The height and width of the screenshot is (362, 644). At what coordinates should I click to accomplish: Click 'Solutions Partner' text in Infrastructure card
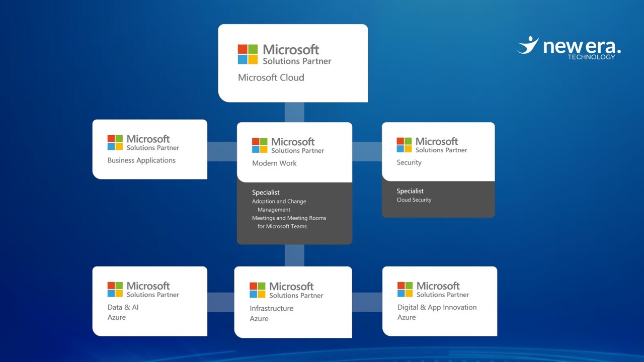click(x=296, y=295)
